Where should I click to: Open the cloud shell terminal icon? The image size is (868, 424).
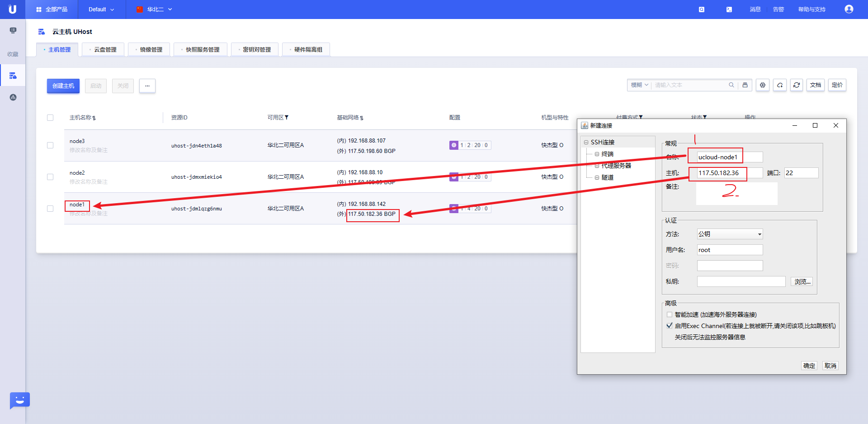click(x=729, y=10)
